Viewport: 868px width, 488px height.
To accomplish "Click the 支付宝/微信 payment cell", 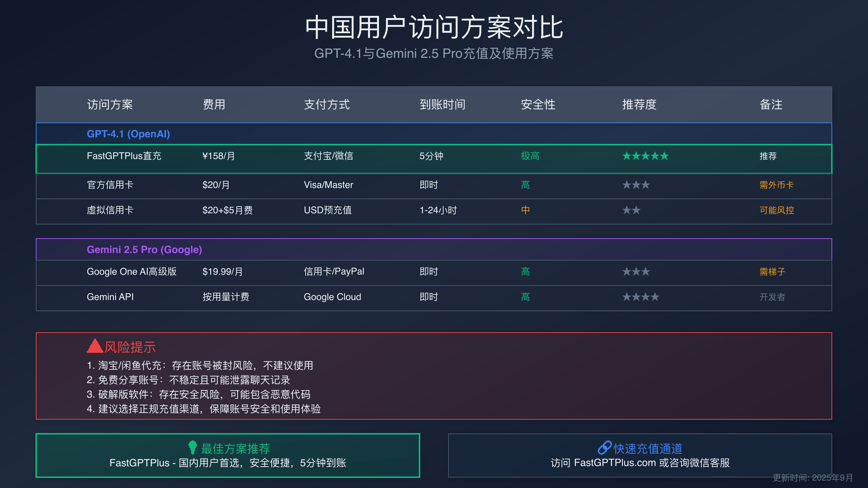I will point(328,156).
